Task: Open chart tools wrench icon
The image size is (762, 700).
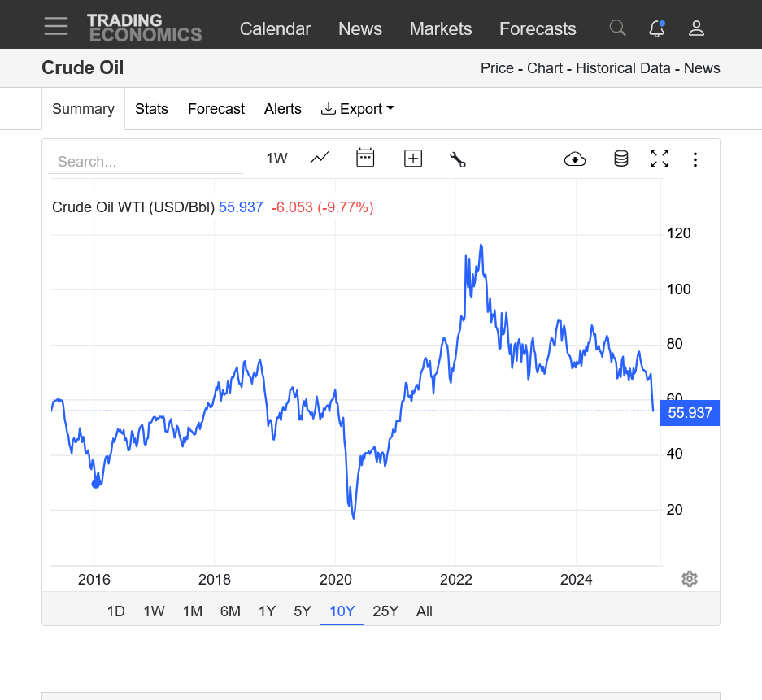Action: (x=458, y=159)
